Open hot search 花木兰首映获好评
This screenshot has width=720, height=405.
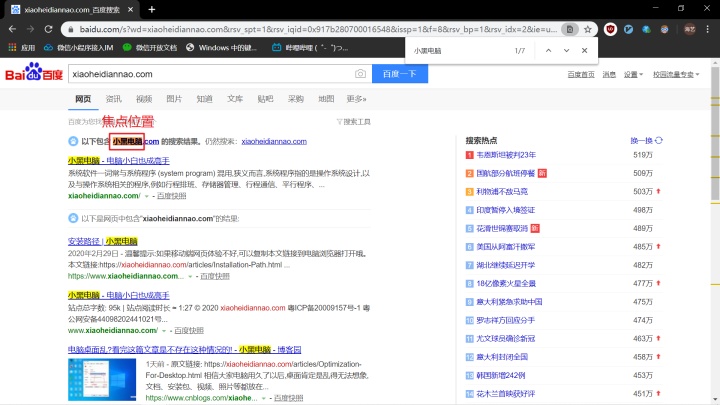click(x=506, y=394)
